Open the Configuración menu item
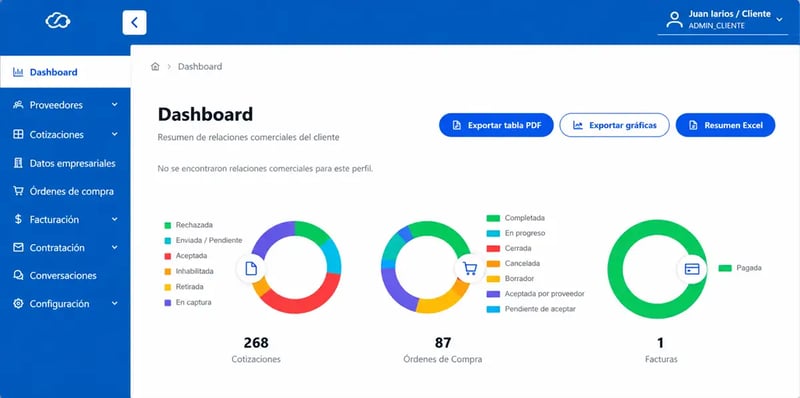This screenshot has width=800, height=398. coord(65,304)
